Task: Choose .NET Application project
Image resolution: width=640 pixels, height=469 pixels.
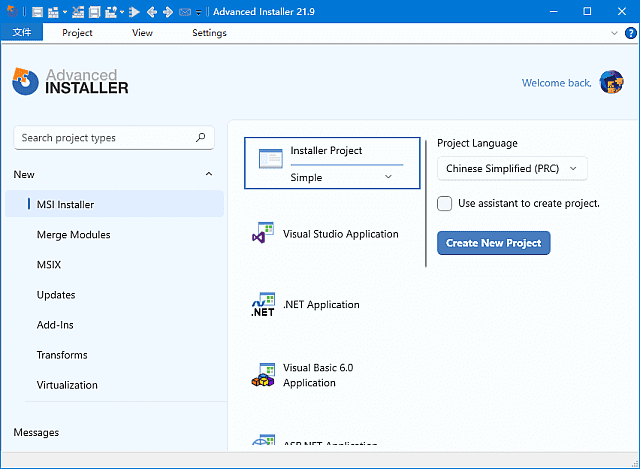Action: [321, 305]
